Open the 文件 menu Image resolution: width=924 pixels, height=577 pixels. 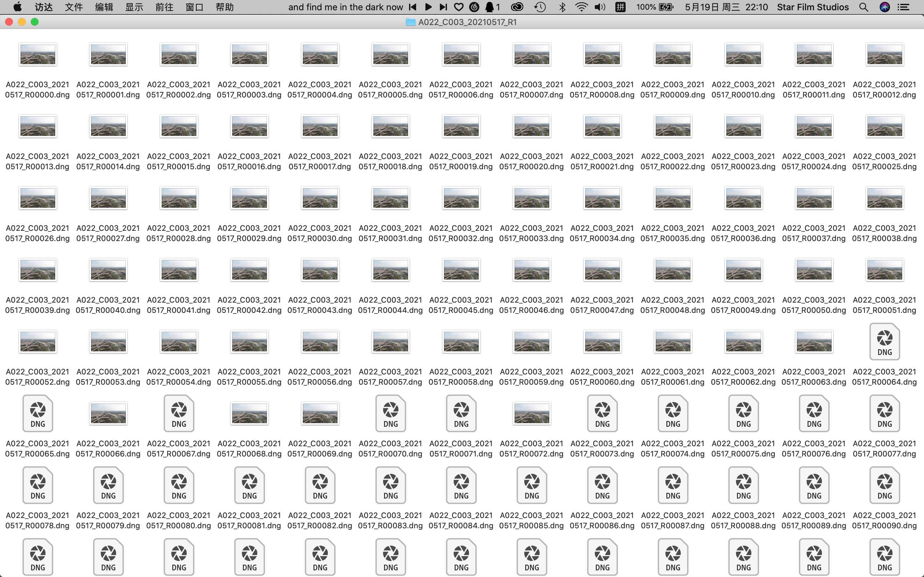(x=74, y=7)
